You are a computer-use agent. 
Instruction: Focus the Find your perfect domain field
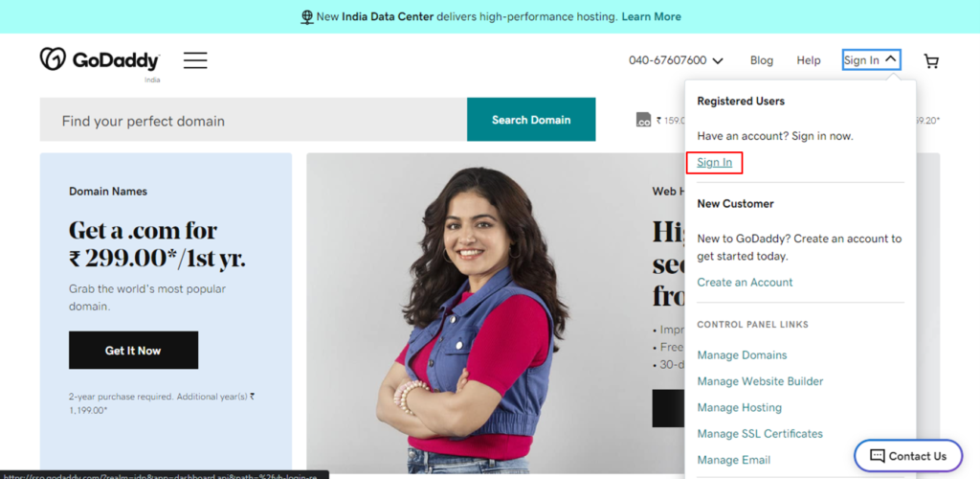coord(253,121)
